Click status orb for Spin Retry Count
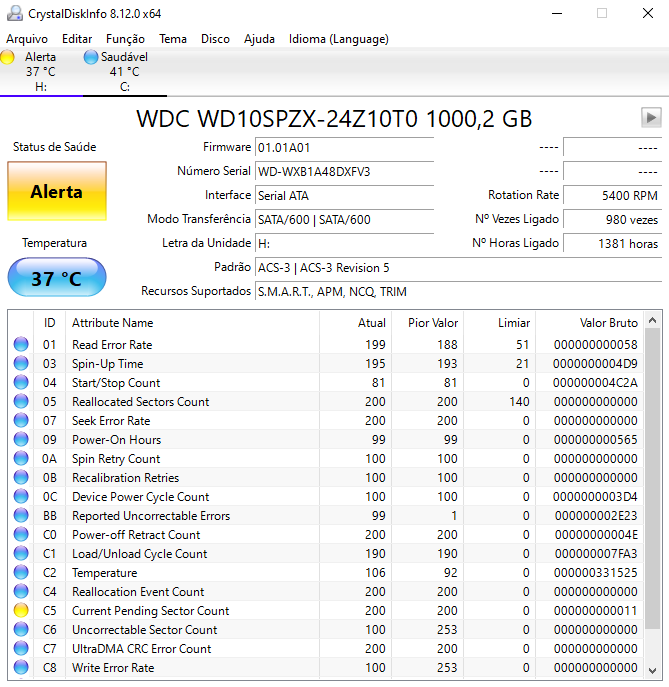This screenshot has height=687, width=669. point(21,458)
